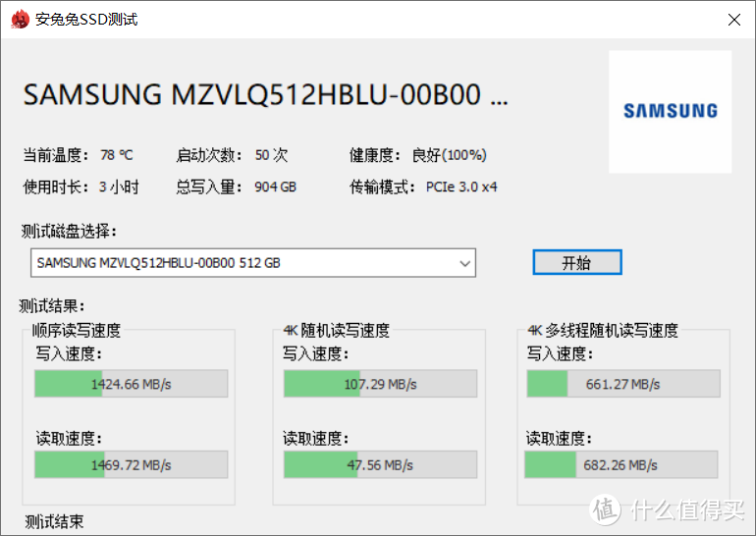This screenshot has width=756, height=536.
Task: Open the test disk selection dropdown arrow
Action: (464, 263)
